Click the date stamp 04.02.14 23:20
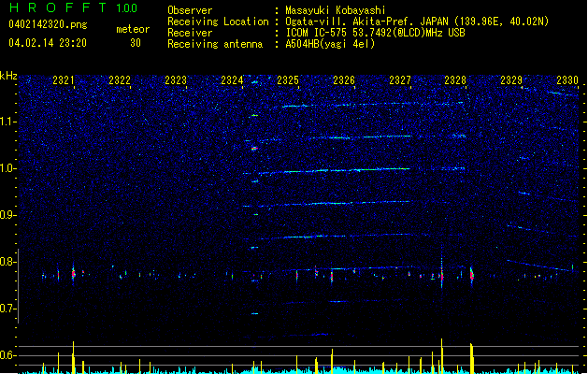The height and width of the screenshot is (374, 588). tap(48, 43)
